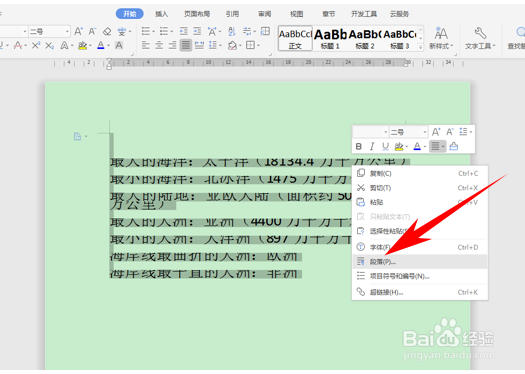525x374 pixels.
Task: Open the mini toolbar font size 二号 dropdown
Action: pyautogui.click(x=425, y=132)
